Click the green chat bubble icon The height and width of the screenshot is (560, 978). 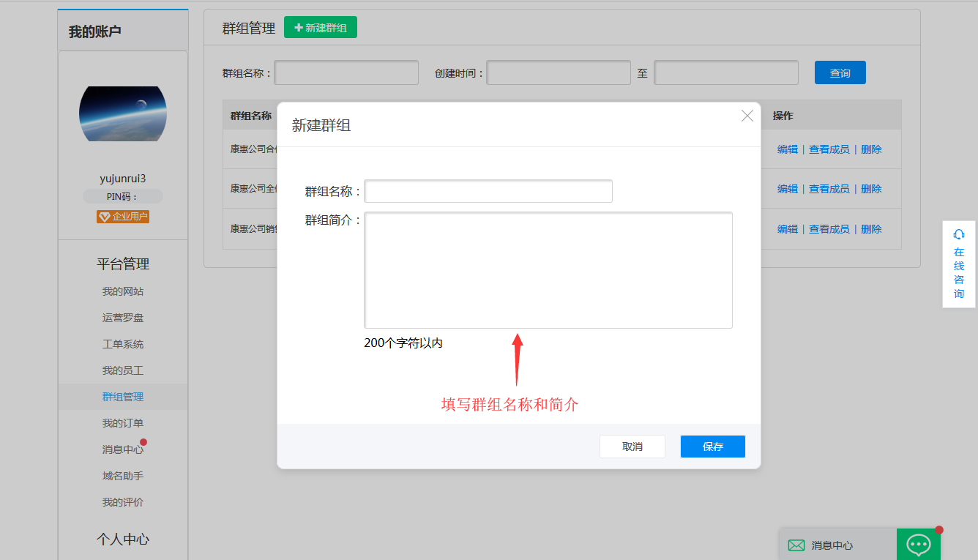(x=918, y=545)
